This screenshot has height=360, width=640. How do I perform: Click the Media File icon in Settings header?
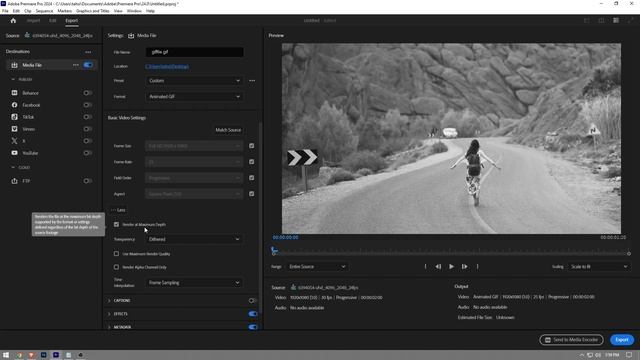[131, 36]
